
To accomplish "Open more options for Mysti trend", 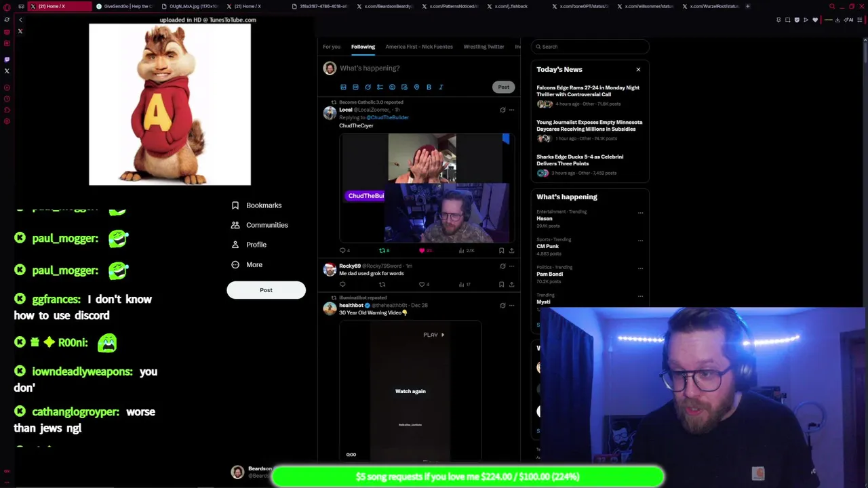I will coord(640,296).
